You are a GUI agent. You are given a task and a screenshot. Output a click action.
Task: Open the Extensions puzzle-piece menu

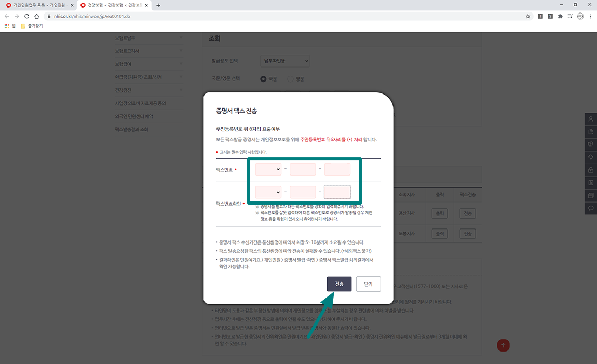tap(560, 16)
